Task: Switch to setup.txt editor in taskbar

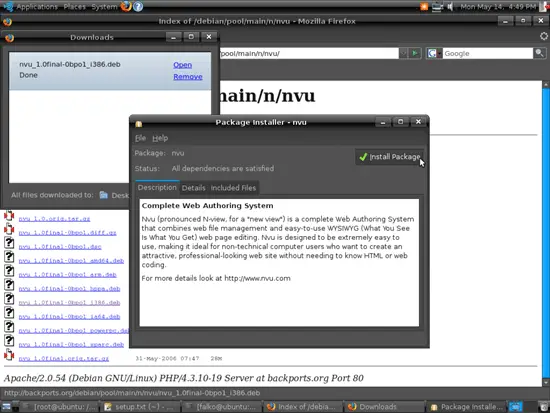Action: 140,407
